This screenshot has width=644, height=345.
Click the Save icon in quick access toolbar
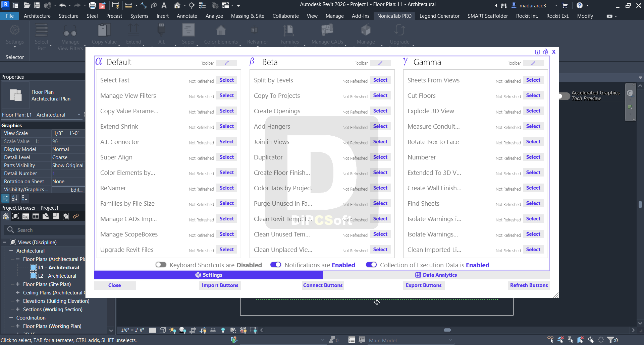click(x=37, y=5)
